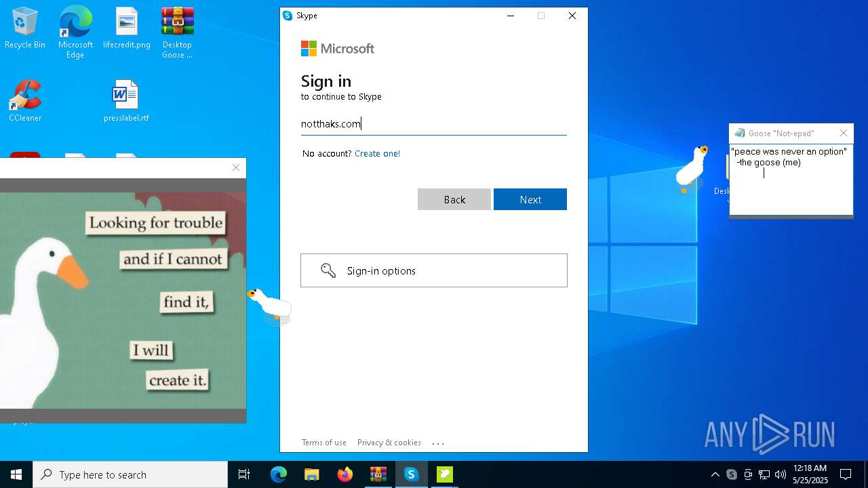This screenshot has height=488, width=868.
Task: Select the Desktop Goose archive icon
Action: 177,32
